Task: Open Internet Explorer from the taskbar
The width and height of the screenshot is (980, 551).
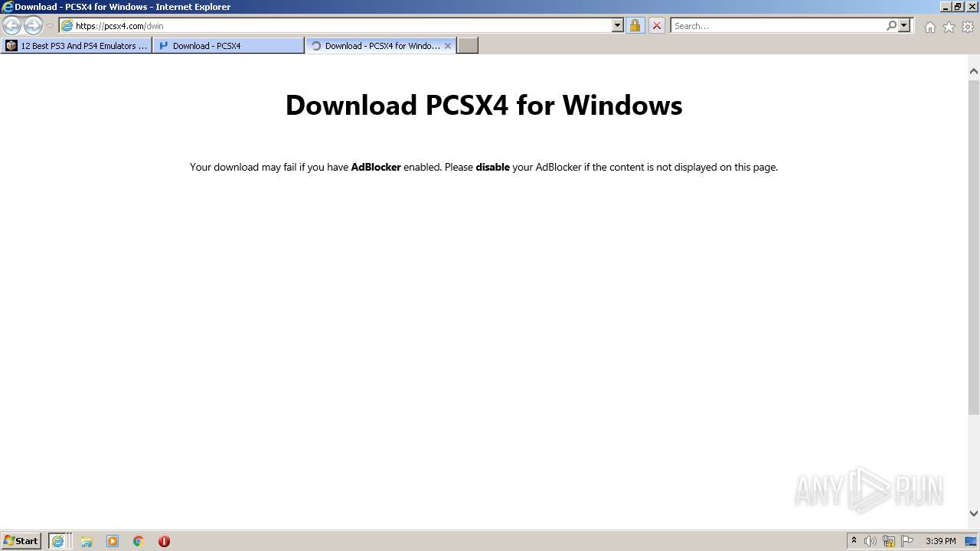Action: [60, 541]
